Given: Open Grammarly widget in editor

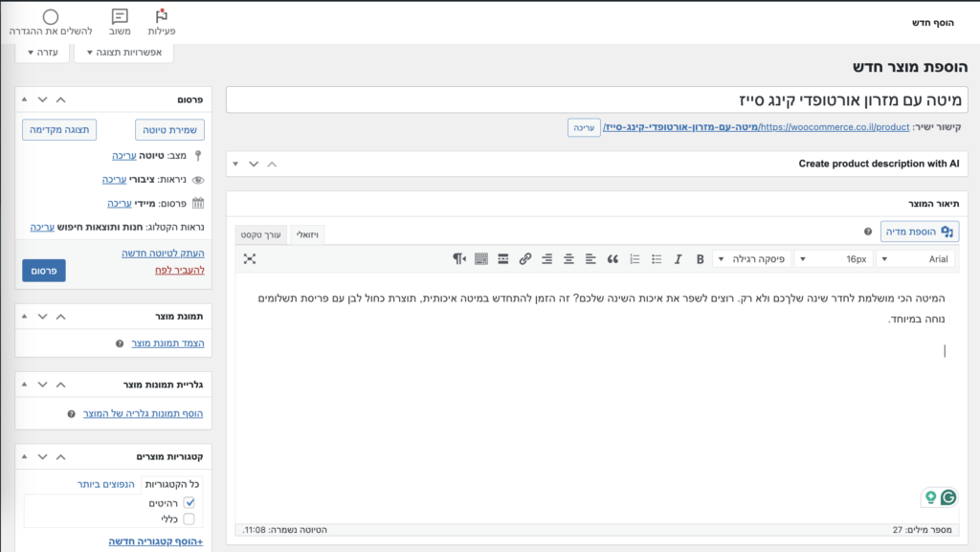Looking at the screenshot, I should 948,497.
